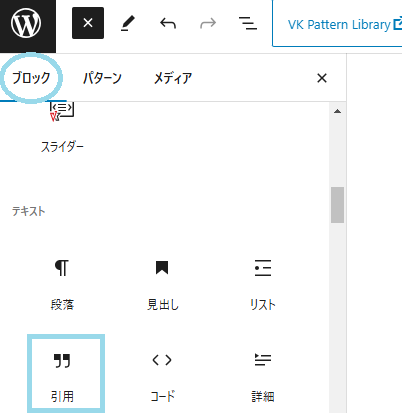Click the WordPress logo
The height and width of the screenshot is (413, 402).
[26, 23]
